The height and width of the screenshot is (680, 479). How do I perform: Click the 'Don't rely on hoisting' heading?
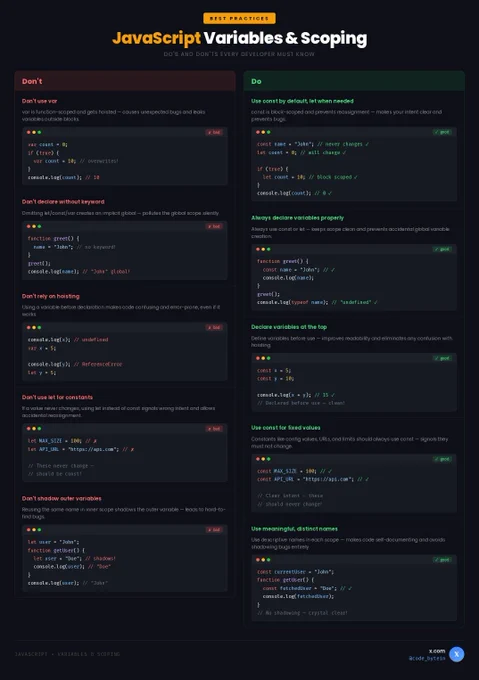51,296
